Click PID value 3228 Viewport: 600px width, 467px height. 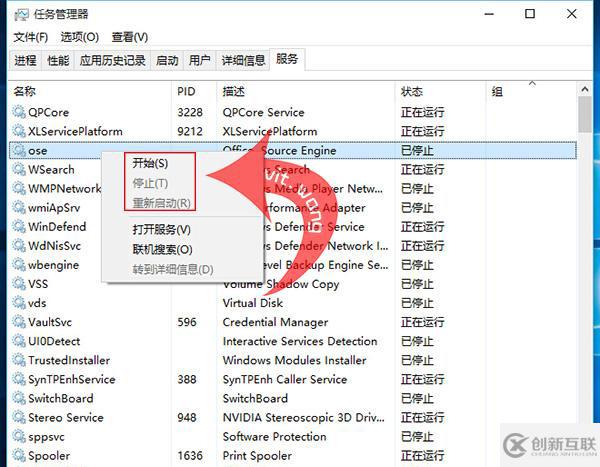pyautogui.click(x=190, y=112)
